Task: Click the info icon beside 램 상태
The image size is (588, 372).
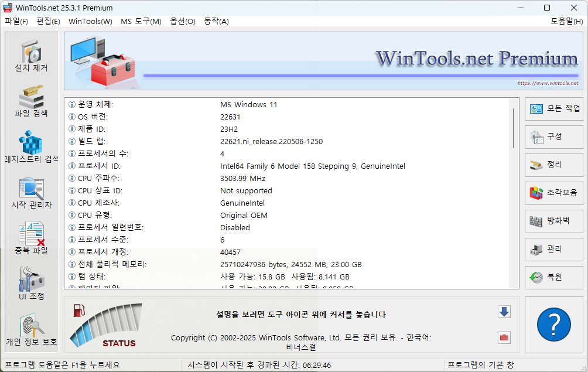Action: point(72,277)
